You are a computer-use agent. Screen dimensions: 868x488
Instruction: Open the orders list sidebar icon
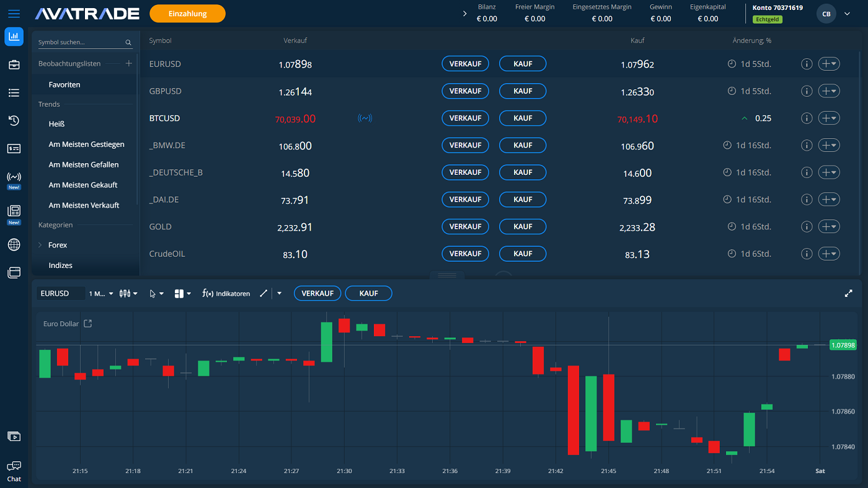pos(14,92)
